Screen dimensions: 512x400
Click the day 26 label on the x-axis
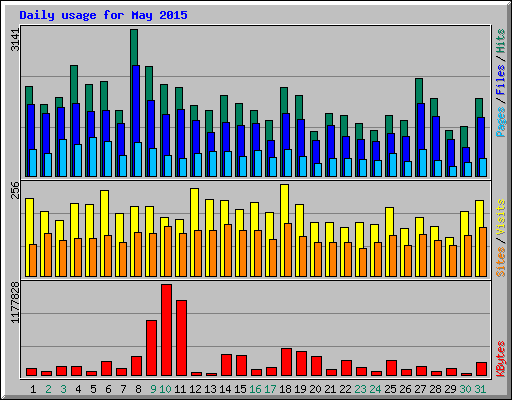[x=405, y=389]
